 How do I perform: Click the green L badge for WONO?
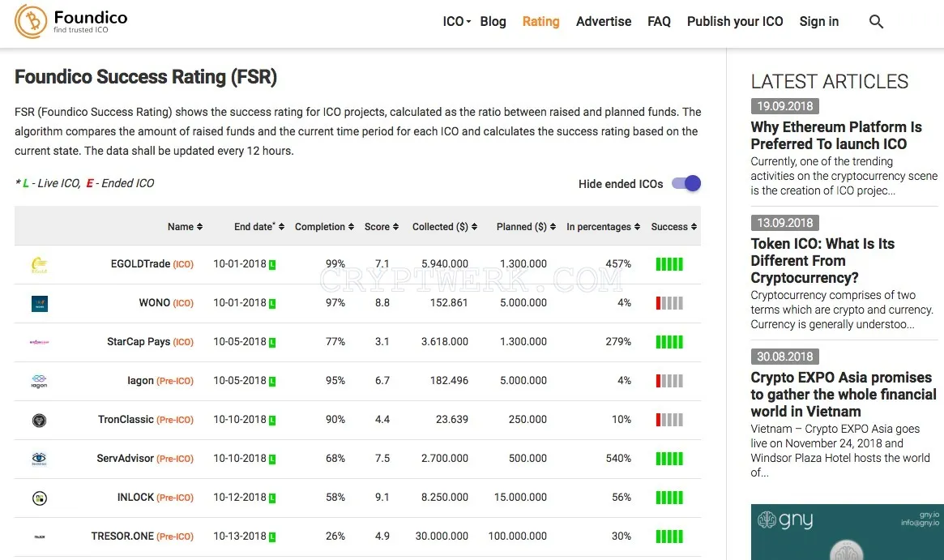click(x=272, y=303)
